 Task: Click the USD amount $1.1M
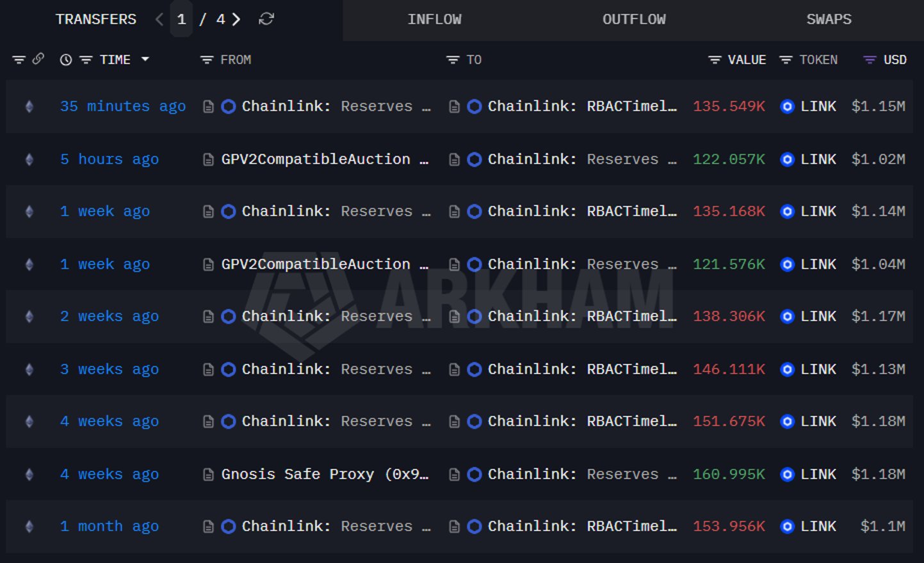[883, 526]
